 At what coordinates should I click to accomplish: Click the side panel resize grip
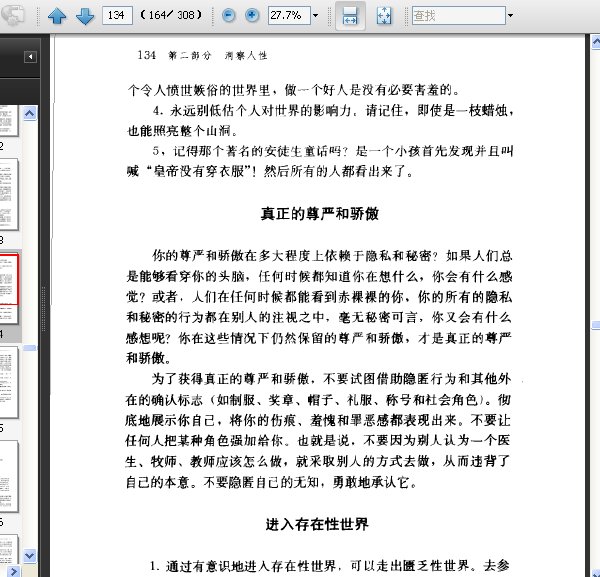(x=43, y=308)
